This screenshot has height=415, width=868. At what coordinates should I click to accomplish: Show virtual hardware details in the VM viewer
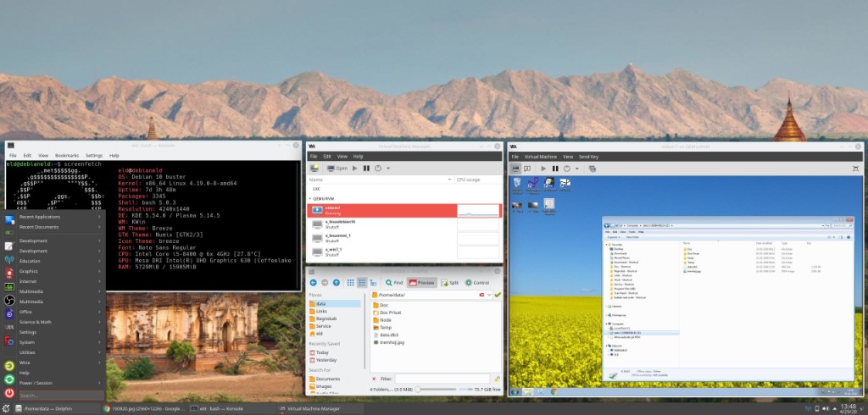[527, 169]
